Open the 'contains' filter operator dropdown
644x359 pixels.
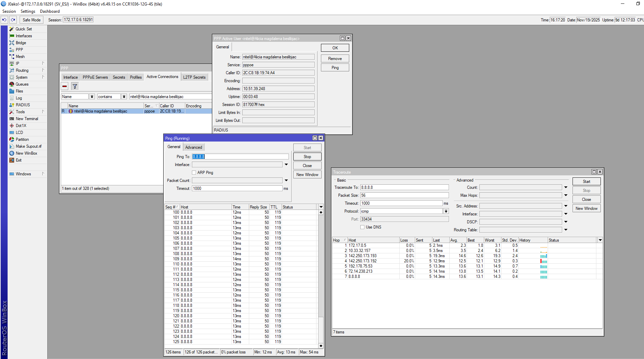pyautogui.click(x=124, y=97)
